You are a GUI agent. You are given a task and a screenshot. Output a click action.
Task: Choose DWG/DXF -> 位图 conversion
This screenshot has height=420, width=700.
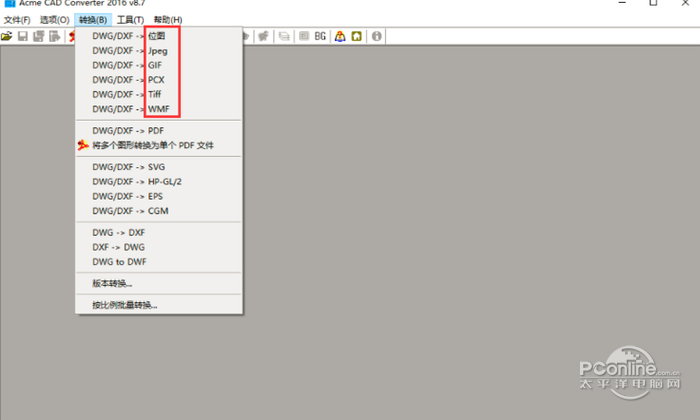click(x=159, y=36)
